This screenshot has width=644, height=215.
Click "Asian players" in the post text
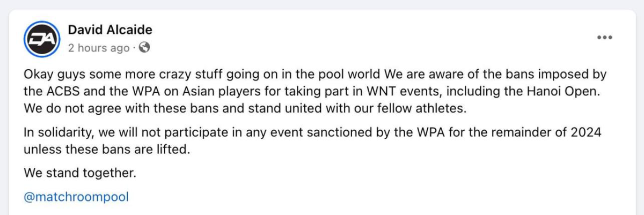(x=203, y=91)
